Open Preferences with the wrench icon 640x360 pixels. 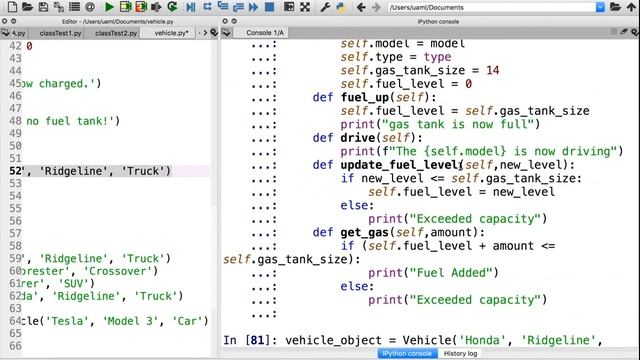tap(325, 7)
